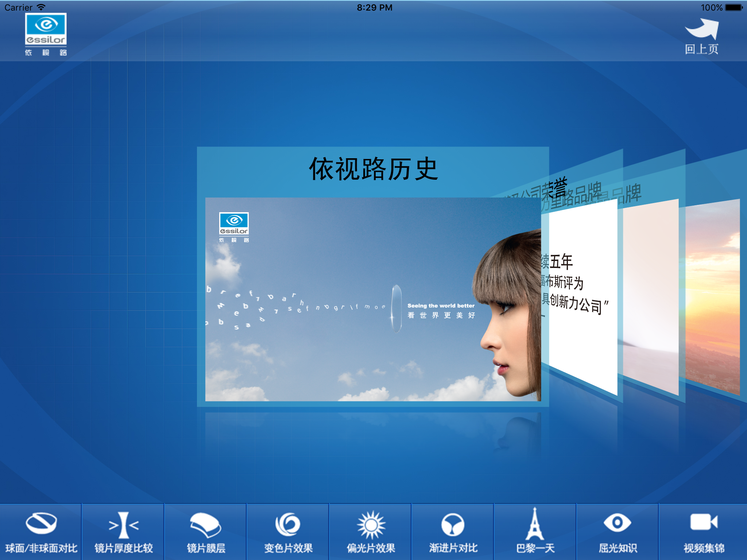Tap the Wi-Fi status icon
This screenshot has width=747, height=560.
coord(41,7)
